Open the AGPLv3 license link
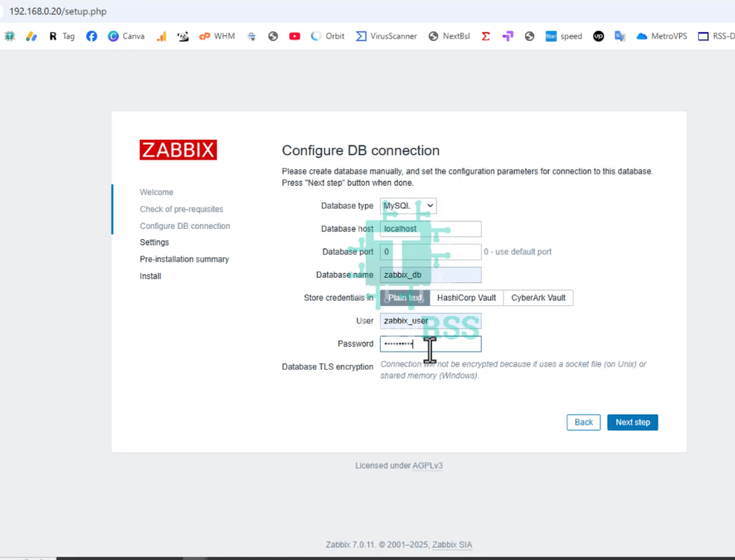The width and height of the screenshot is (735, 560). [427, 465]
